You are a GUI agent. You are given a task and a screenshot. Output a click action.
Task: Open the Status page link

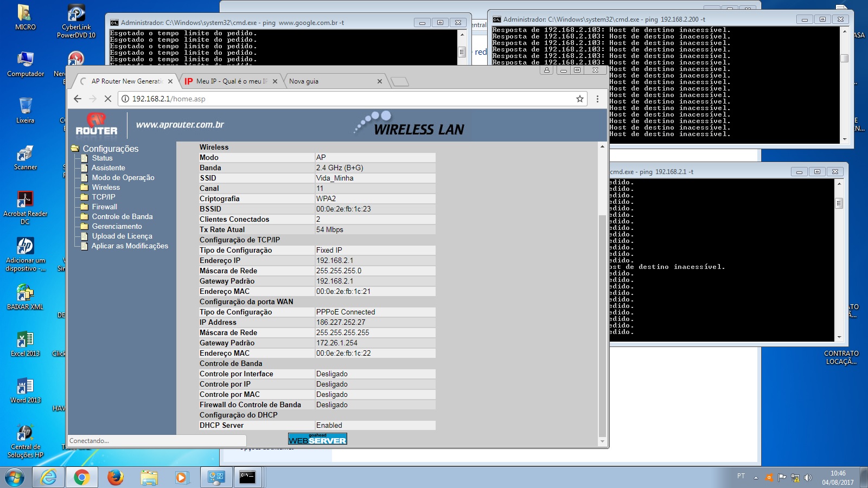[x=102, y=158]
